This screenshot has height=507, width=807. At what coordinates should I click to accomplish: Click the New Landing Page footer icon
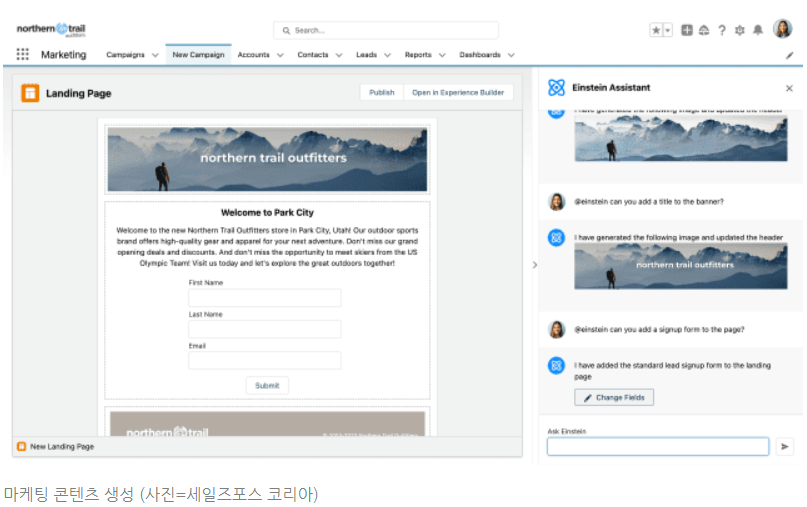click(21, 446)
